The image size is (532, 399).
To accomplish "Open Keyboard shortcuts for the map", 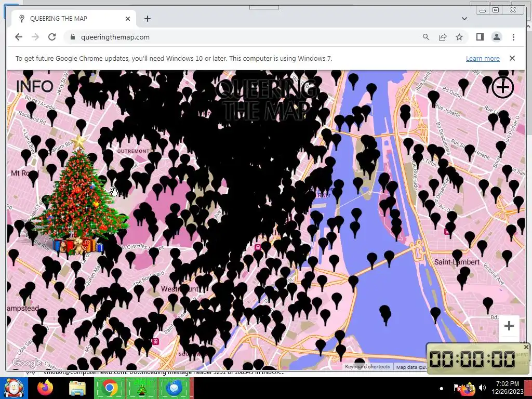I will (x=367, y=367).
